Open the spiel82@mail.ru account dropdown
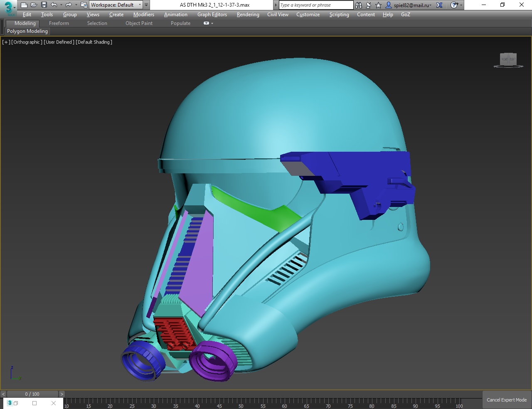 (412, 5)
